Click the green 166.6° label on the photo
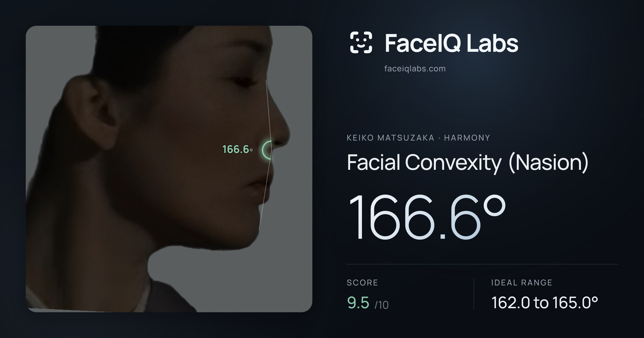 click(237, 149)
